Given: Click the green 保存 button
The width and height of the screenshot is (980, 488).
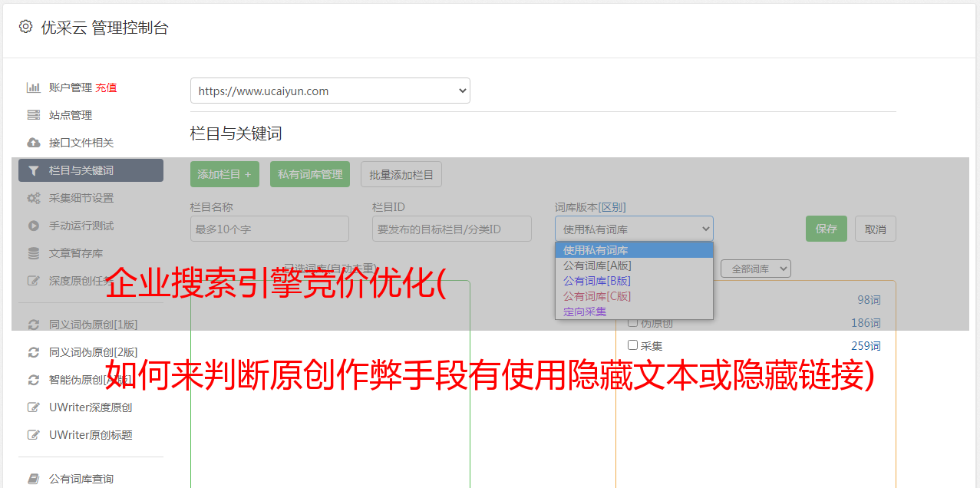Looking at the screenshot, I should point(827,229).
